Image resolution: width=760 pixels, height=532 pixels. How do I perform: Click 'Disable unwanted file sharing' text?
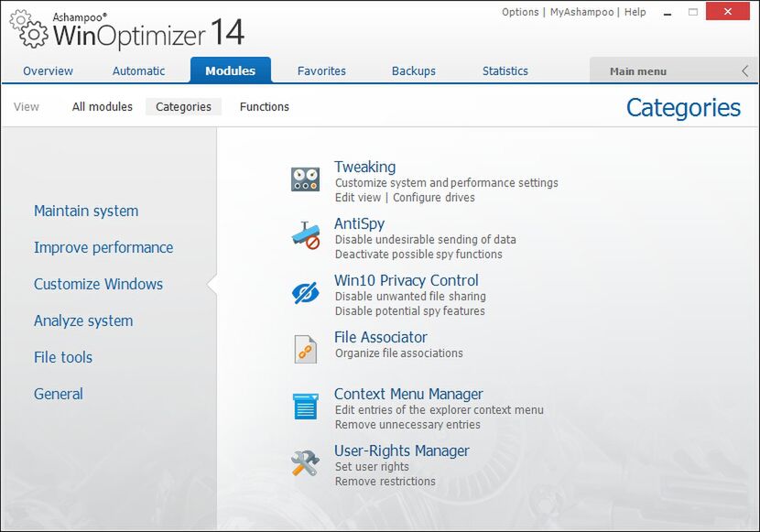(410, 296)
